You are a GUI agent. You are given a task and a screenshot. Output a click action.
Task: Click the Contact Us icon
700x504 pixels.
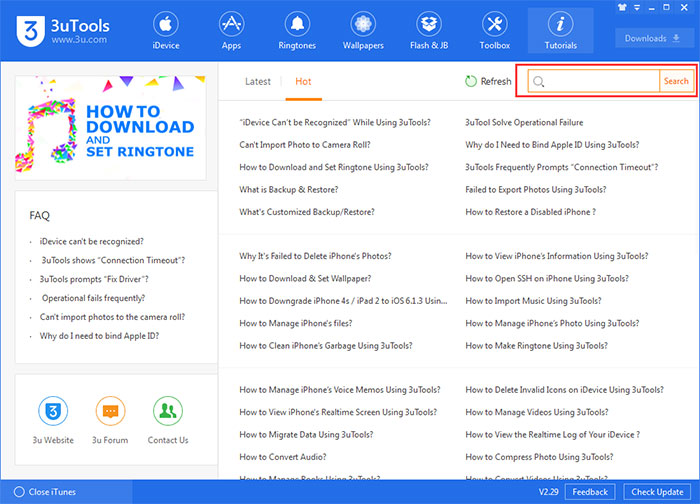point(168,411)
